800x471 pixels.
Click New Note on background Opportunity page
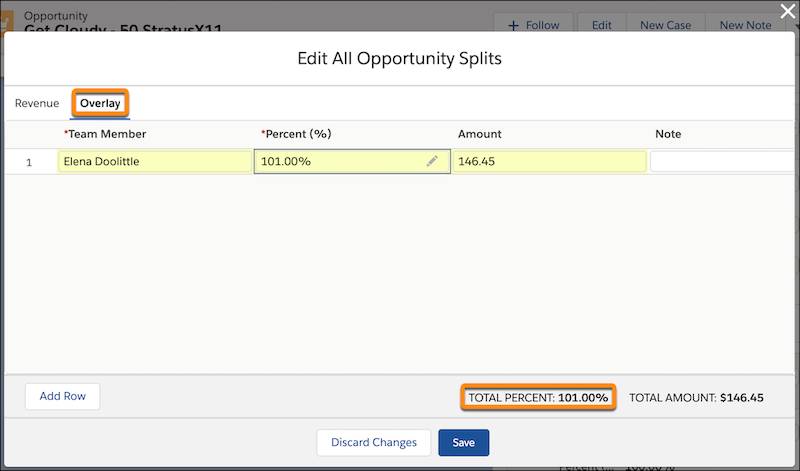click(745, 25)
